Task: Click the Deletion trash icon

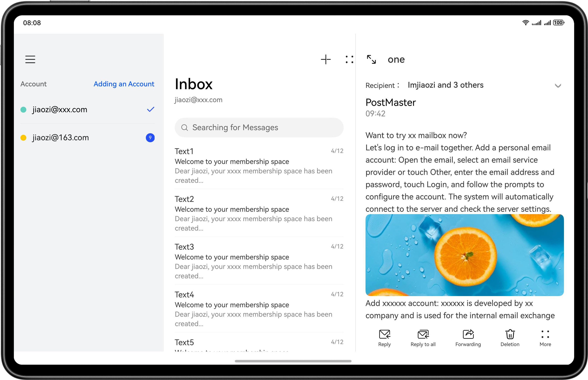Action: pos(510,334)
